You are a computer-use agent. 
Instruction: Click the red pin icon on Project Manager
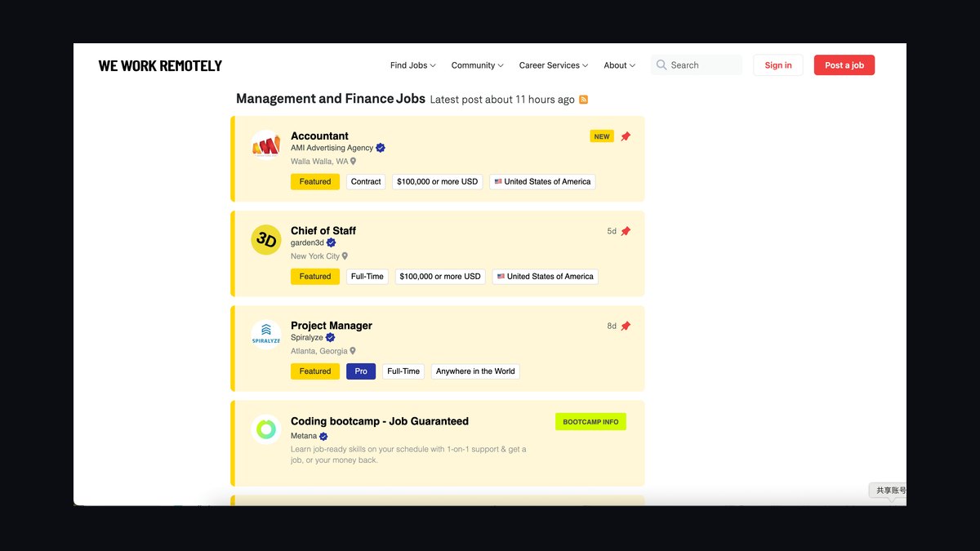click(x=626, y=326)
